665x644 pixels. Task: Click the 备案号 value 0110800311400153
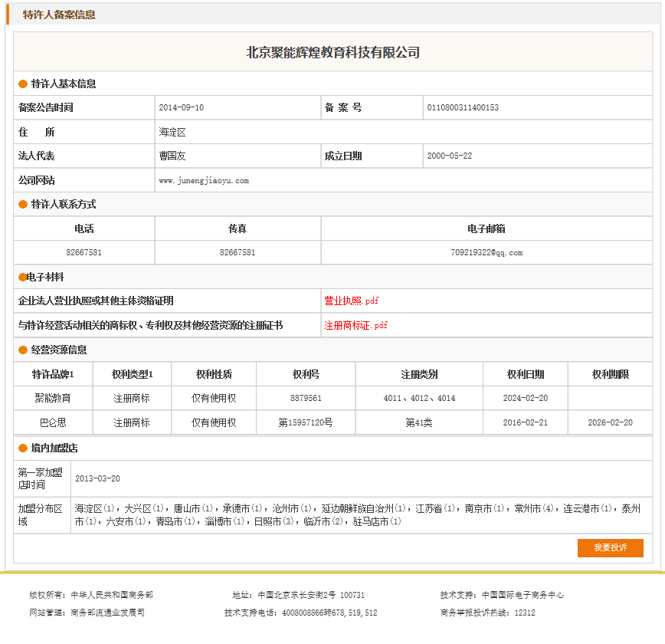463,108
